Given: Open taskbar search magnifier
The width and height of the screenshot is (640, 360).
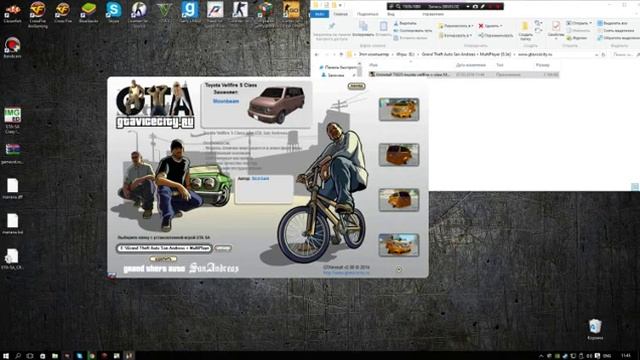Looking at the screenshot, I should click(x=18, y=356).
